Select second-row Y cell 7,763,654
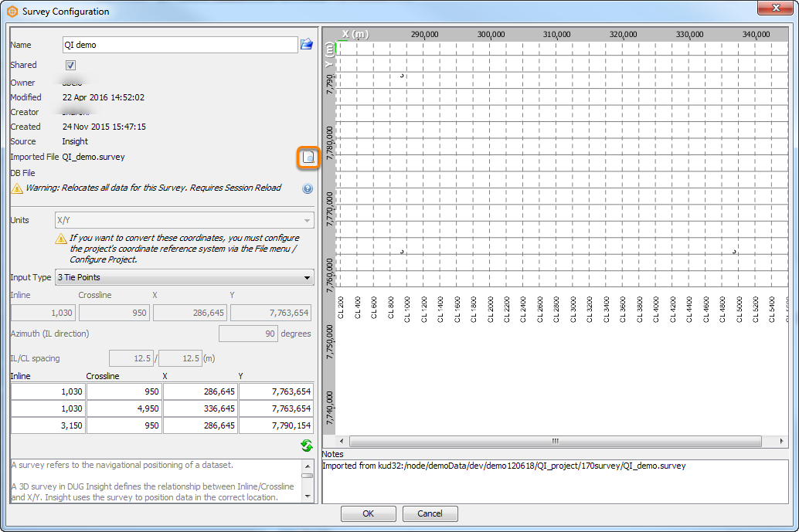The height and width of the screenshot is (532, 799). tap(277, 408)
